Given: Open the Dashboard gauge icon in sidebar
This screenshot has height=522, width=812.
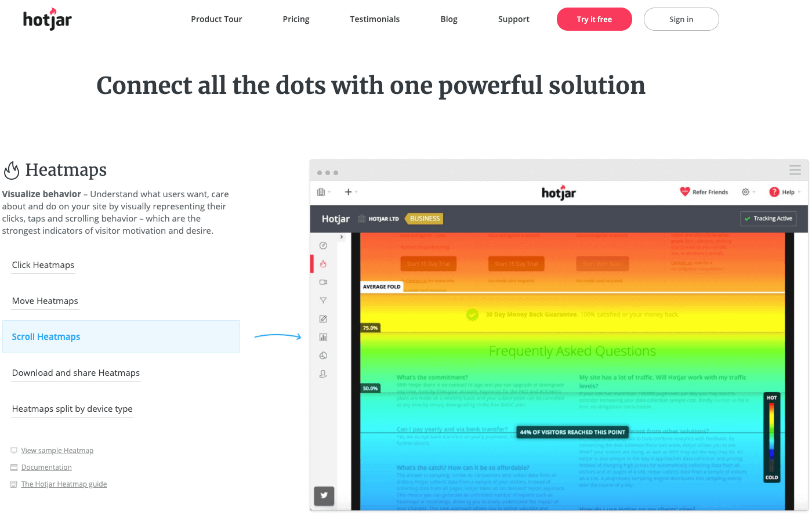Looking at the screenshot, I should [x=324, y=245].
